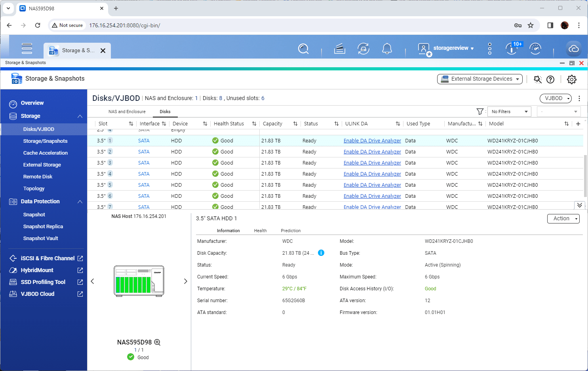Open the Action dropdown for the disk
588x371 pixels.
[563, 218]
